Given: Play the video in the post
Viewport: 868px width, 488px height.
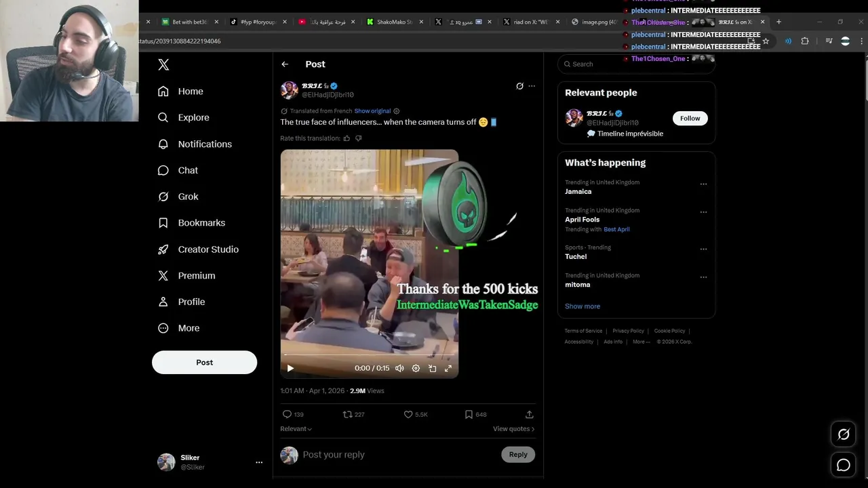Looking at the screenshot, I should click(290, 368).
